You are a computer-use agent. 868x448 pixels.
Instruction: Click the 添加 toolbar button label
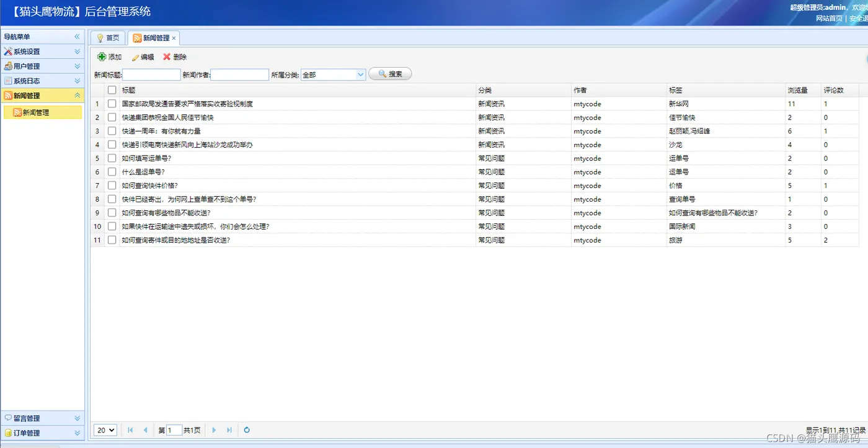click(115, 57)
